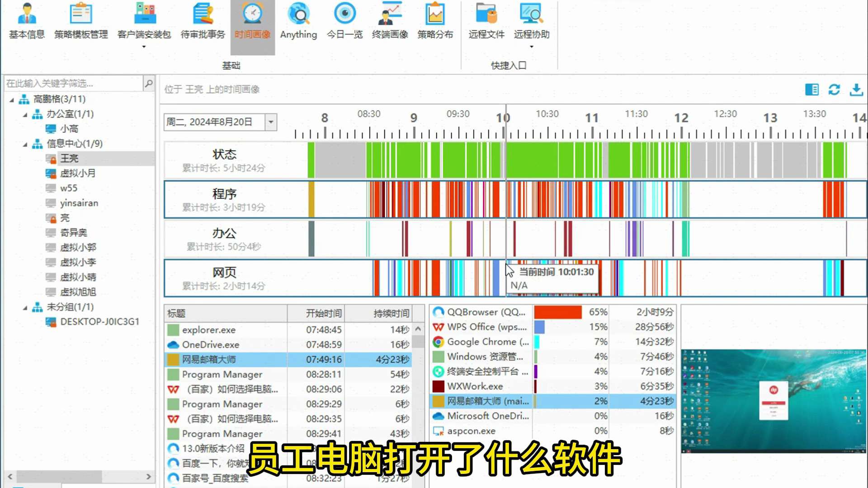Open the date picker dropdown
The width and height of the screenshot is (868, 488).
(x=271, y=122)
